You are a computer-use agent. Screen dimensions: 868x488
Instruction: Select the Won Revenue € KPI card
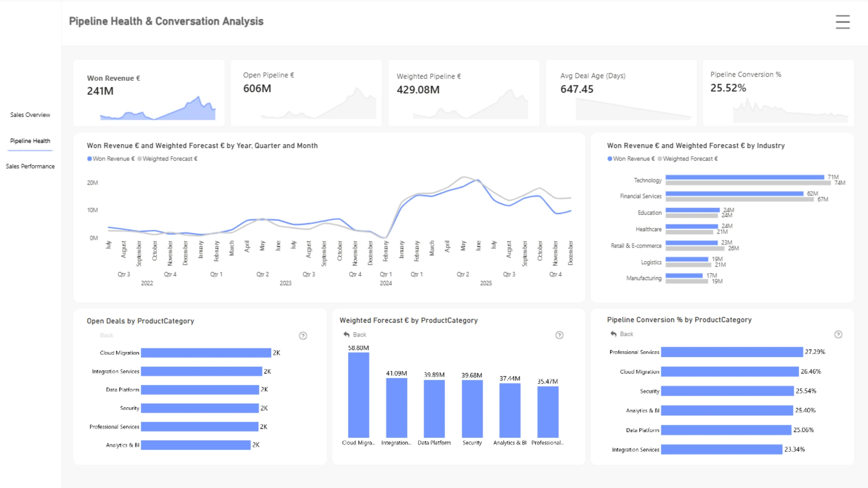[149, 93]
